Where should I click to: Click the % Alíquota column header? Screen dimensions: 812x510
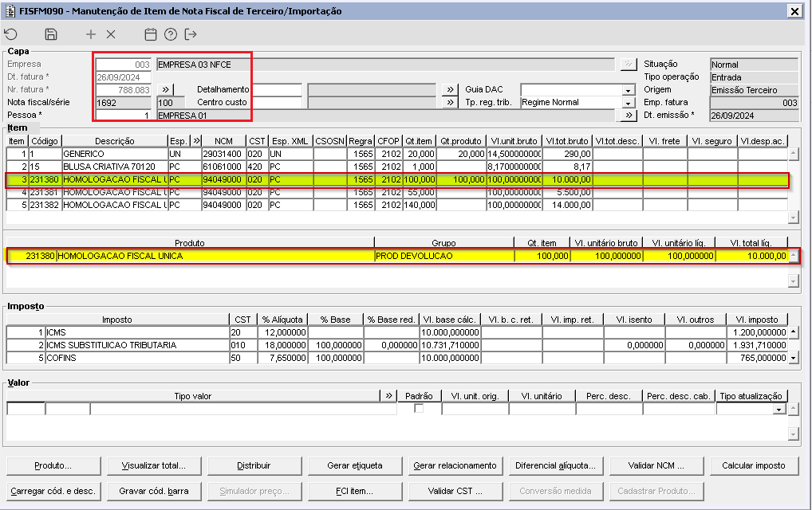click(282, 319)
